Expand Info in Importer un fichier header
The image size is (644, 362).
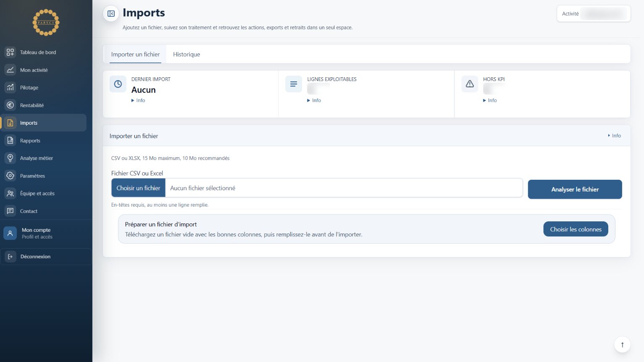[x=614, y=136]
